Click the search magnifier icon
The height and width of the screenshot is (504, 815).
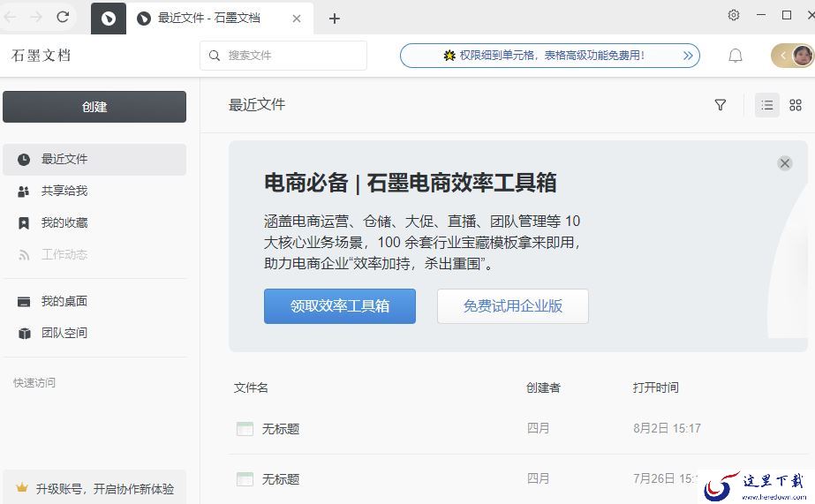(x=215, y=55)
